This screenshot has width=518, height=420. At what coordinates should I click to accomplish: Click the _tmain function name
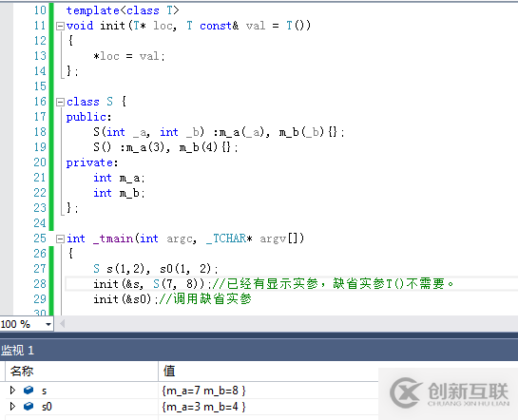coord(113,239)
